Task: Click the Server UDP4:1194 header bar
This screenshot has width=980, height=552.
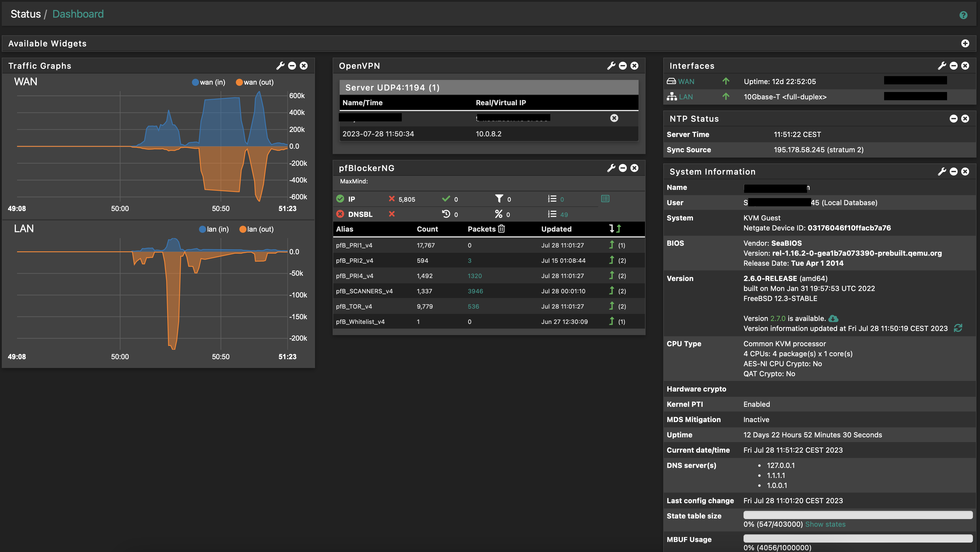Action: coord(489,87)
